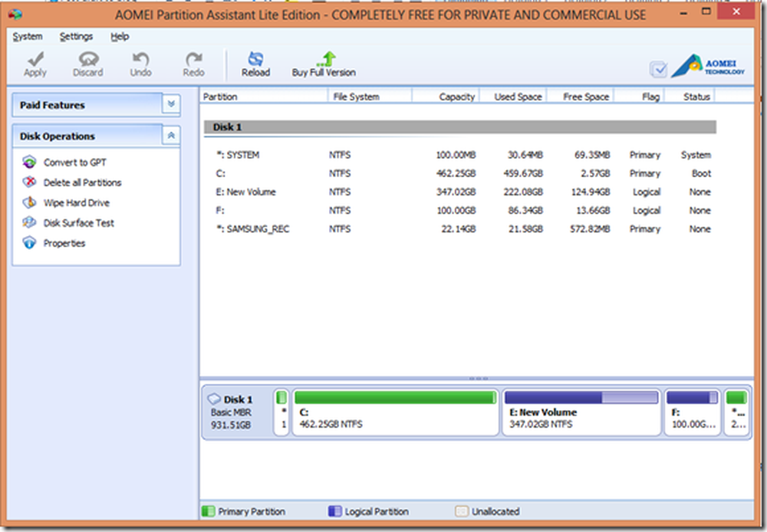Click the Used Space column header
Viewport: 767px width, 532px height.
(513, 97)
